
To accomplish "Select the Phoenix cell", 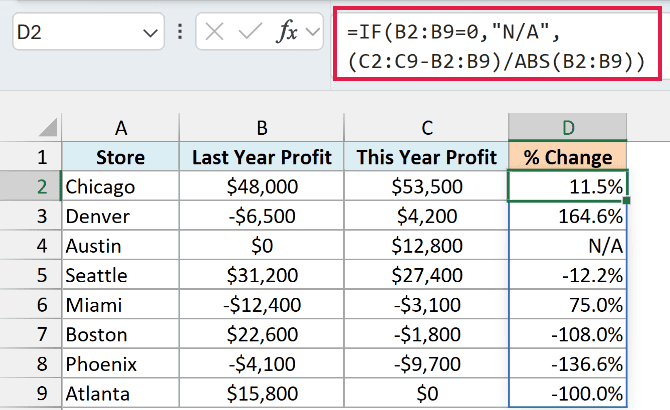I will click(x=120, y=363).
